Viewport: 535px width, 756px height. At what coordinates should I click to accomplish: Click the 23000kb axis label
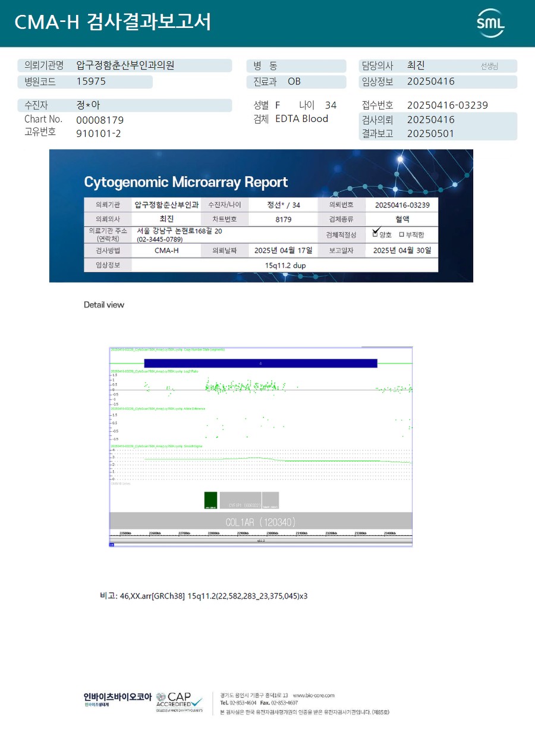tap(272, 534)
